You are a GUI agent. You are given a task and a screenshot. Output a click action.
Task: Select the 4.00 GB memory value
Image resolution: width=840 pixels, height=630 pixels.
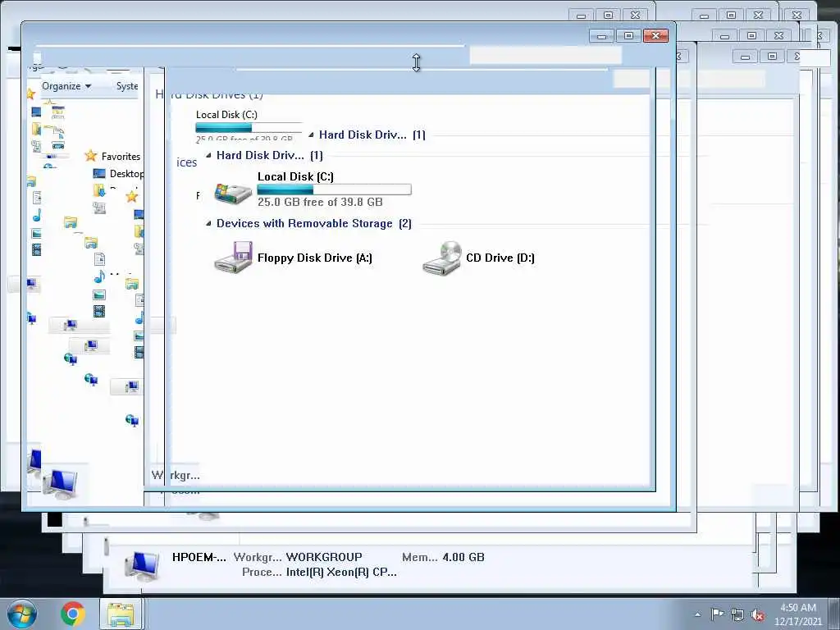point(463,557)
